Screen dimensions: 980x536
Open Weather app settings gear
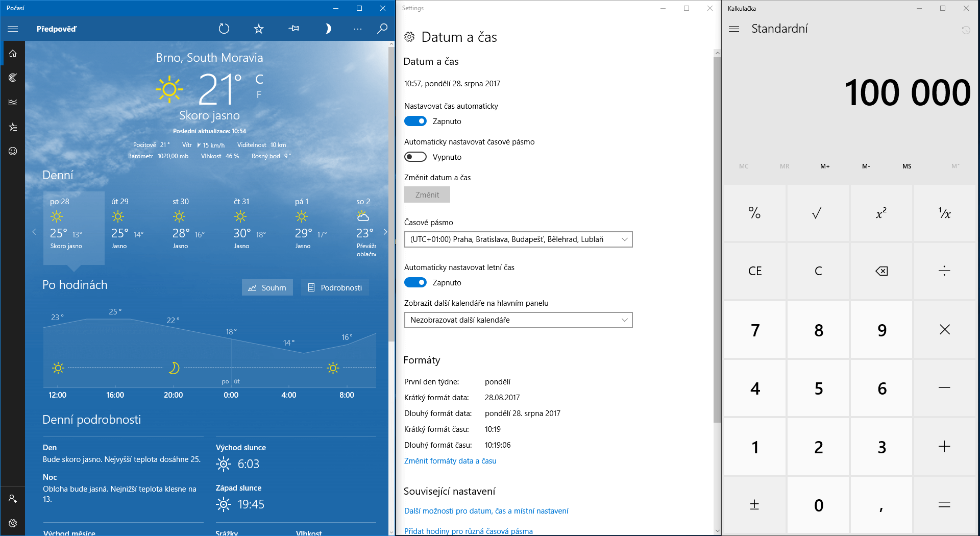[x=13, y=523]
